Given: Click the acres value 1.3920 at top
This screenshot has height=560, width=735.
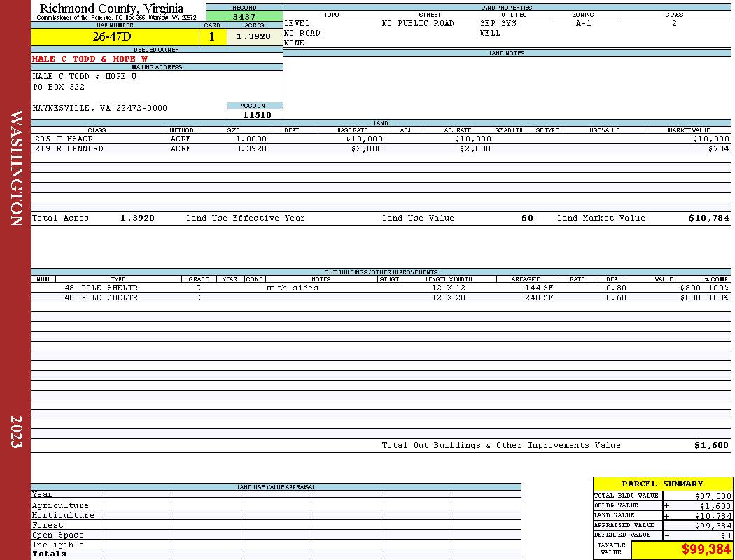Looking at the screenshot, I should pos(254,36).
